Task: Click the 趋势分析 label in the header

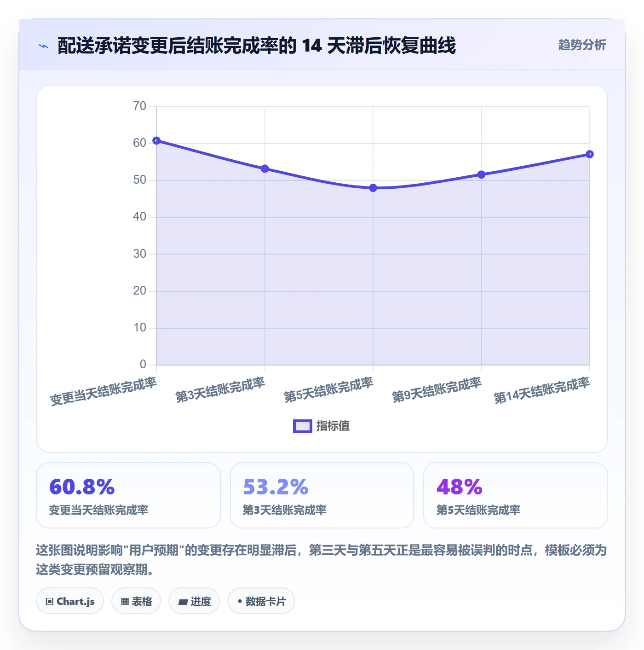Action: [582, 45]
